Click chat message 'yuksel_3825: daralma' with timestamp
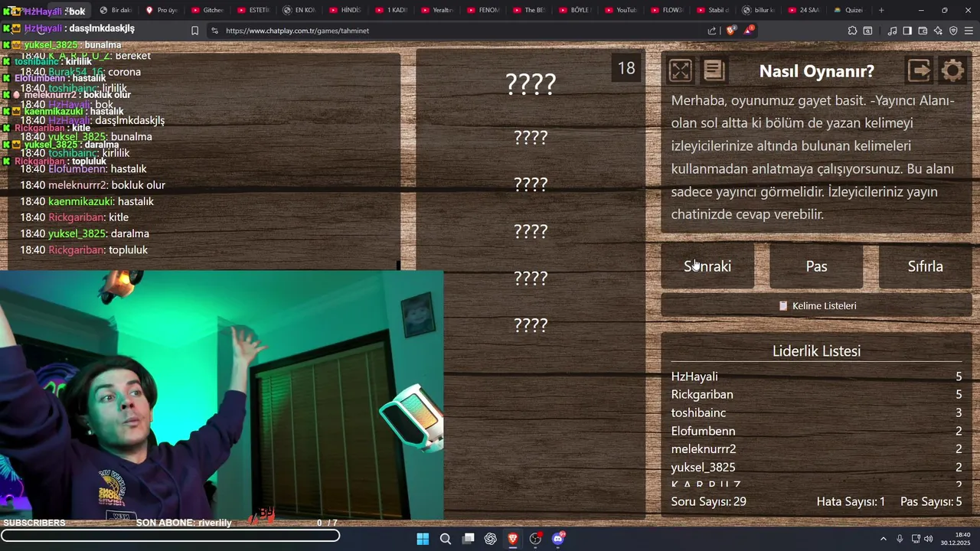 tap(84, 233)
